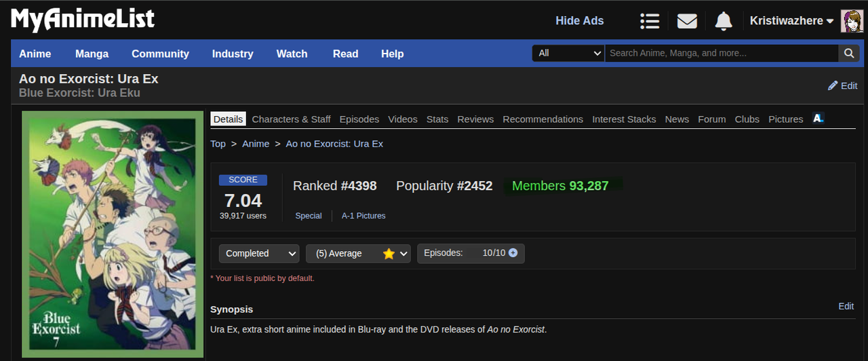Switch to the Clubs tab
868x361 pixels.
pos(747,119)
